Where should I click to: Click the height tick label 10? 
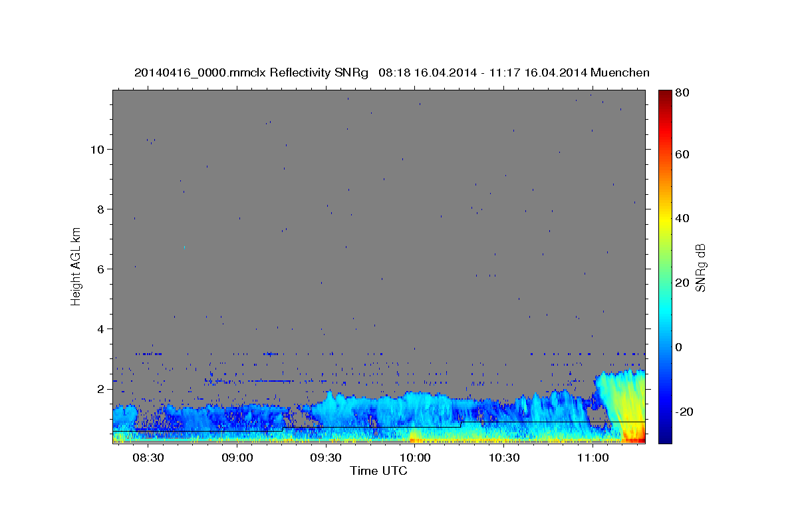pyautogui.click(x=98, y=149)
